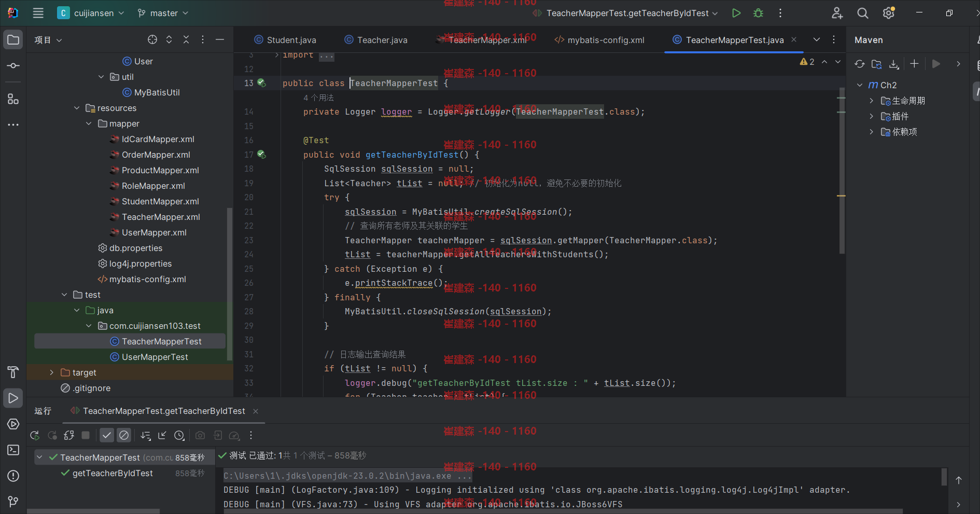Open IDE settings gear
The height and width of the screenshot is (514, 980).
coord(889,13)
